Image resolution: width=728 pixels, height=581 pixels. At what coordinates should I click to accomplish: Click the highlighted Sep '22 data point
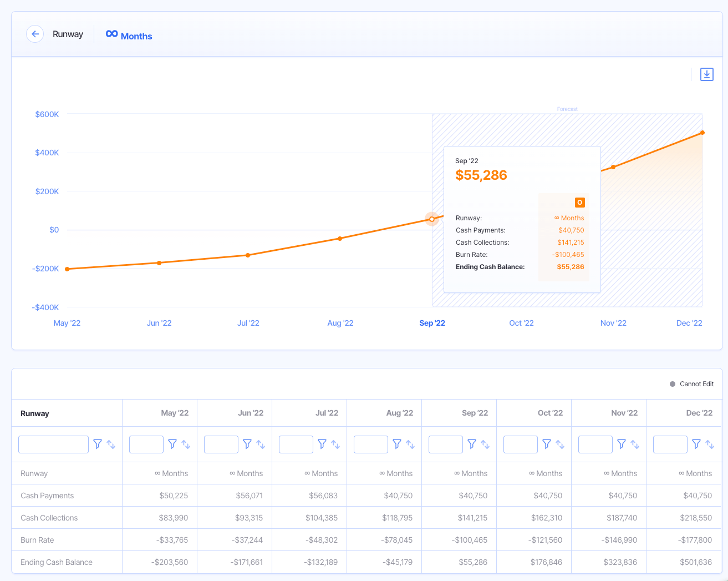click(432, 219)
